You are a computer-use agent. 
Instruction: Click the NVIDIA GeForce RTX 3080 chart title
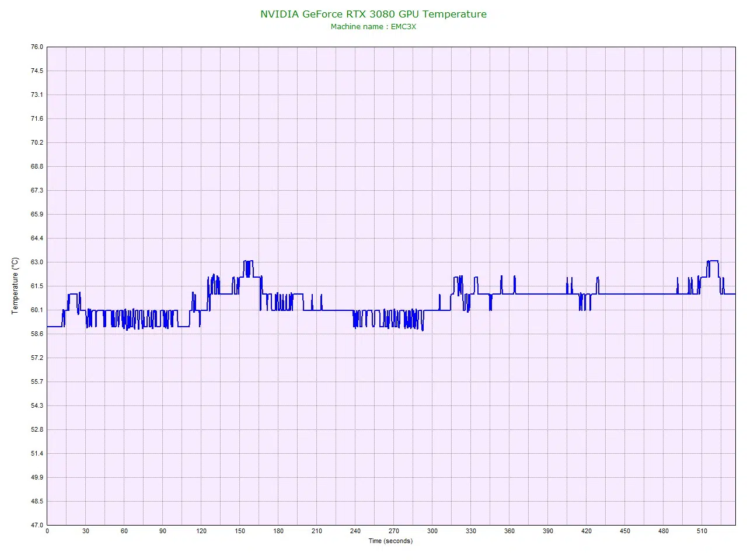373,14
